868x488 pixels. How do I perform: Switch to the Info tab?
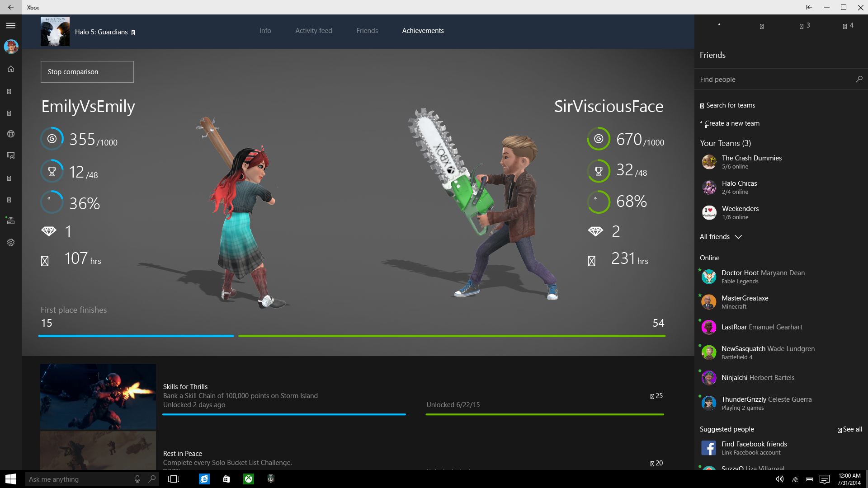265,31
